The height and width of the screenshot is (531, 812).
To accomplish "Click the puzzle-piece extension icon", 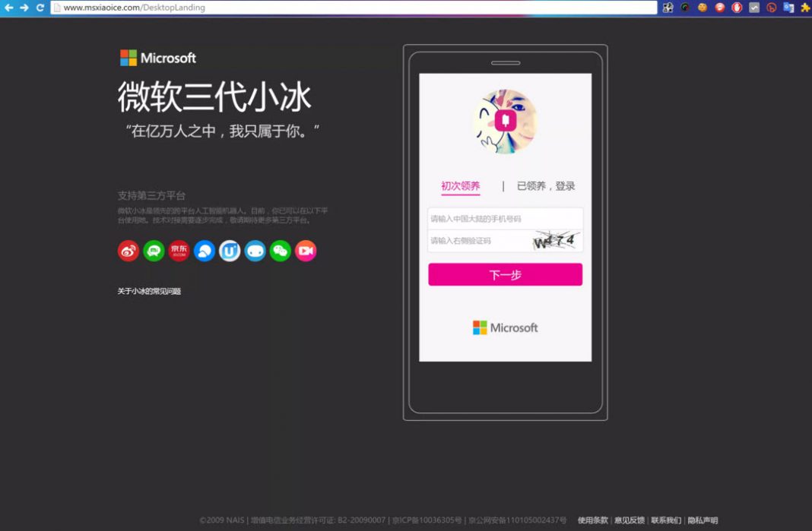I will click(x=668, y=8).
